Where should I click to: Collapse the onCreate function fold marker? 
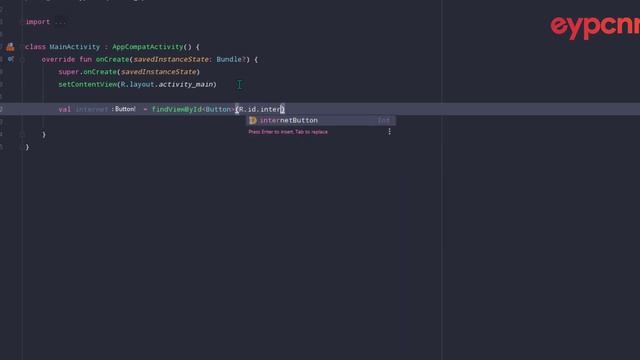point(22,60)
